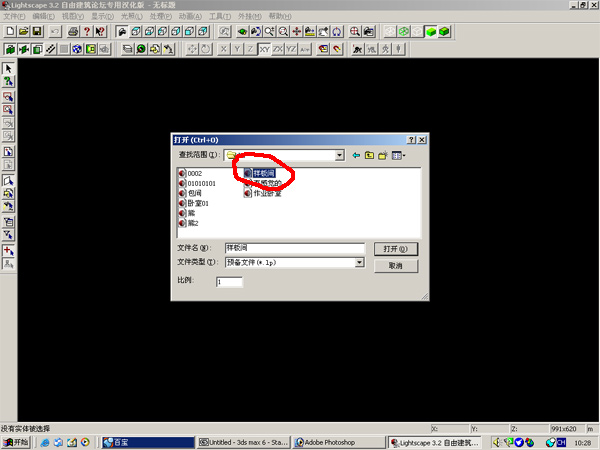Open the 编辑(E) menu
The height and width of the screenshot is (450, 600).
pyautogui.click(x=44, y=16)
